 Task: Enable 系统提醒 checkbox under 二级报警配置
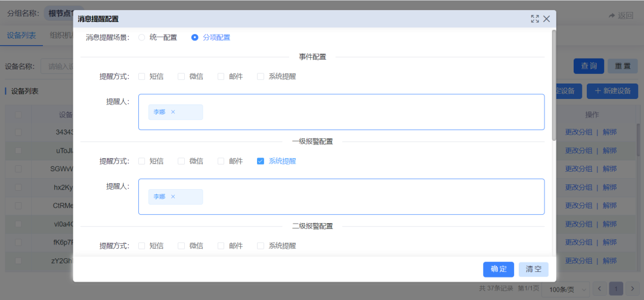[261, 246]
